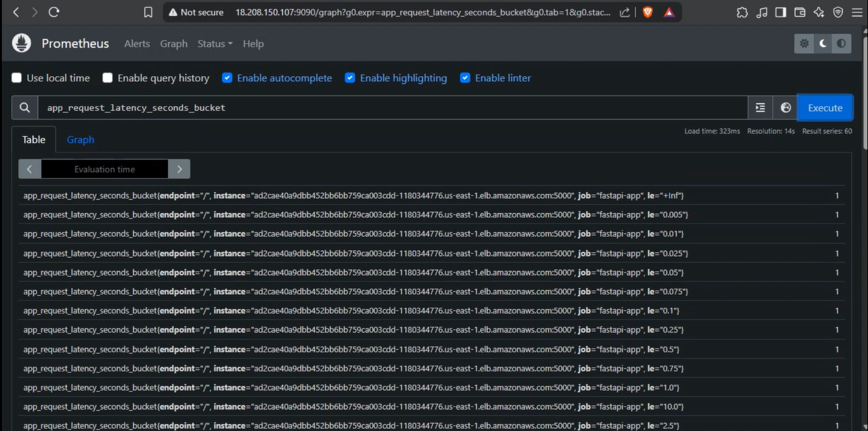The image size is (868, 431).
Task: Enable the Use local time checkbox
Action: click(x=17, y=78)
